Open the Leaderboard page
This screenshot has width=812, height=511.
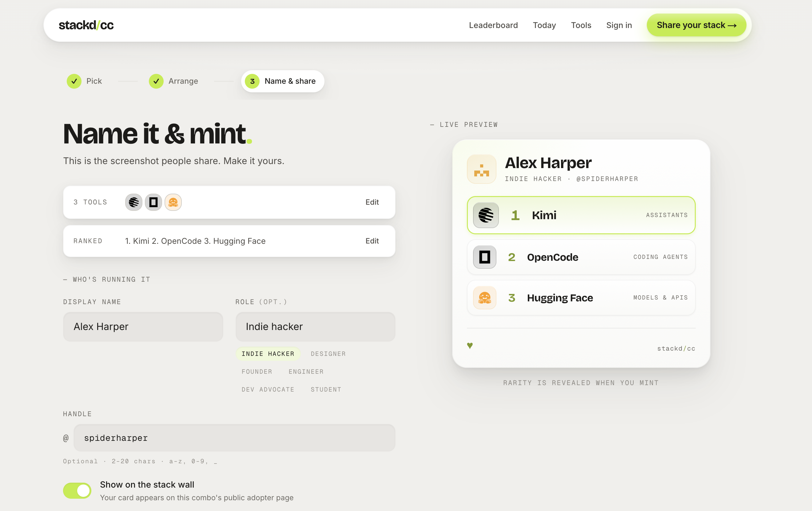point(493,25)
